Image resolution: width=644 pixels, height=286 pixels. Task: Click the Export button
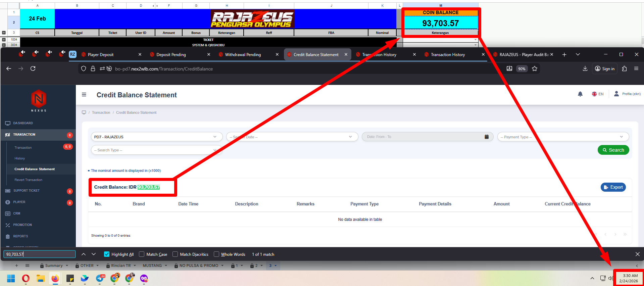pos(613,187)
